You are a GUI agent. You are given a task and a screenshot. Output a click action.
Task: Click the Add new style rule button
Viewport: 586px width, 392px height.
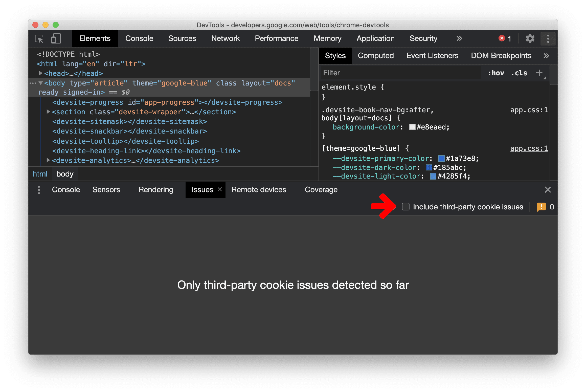[x=540, y=73]
